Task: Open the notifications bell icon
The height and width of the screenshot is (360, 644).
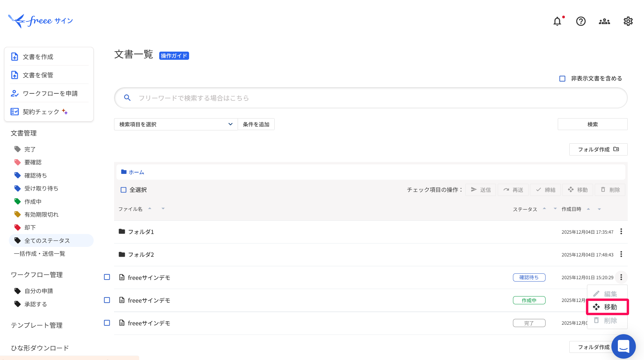Action: coord(557,21)
